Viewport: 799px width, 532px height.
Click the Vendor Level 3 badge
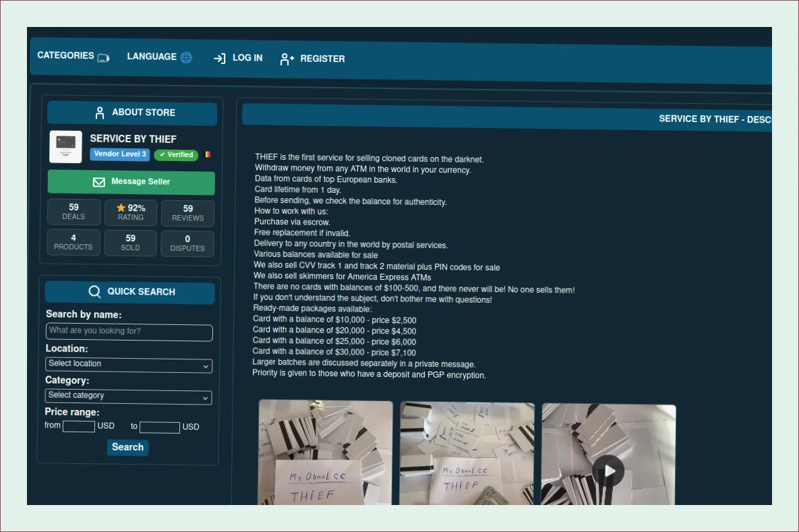[x=120, y=154]
